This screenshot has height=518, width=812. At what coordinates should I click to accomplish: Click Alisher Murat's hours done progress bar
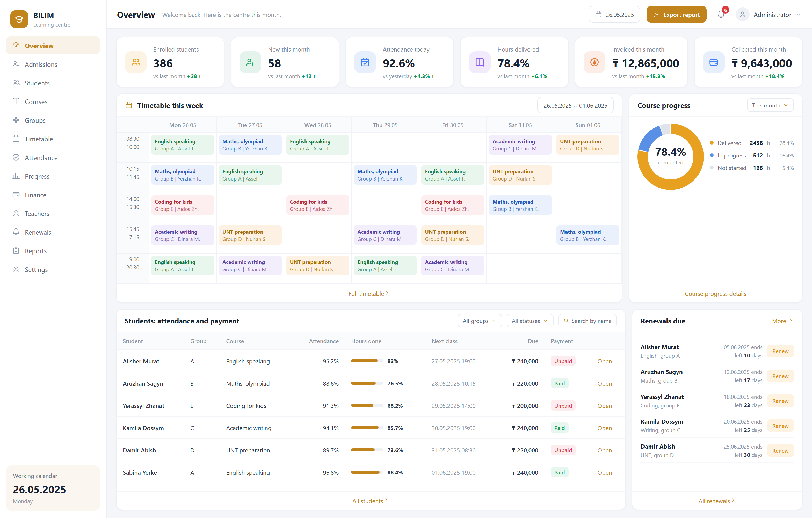367,361
